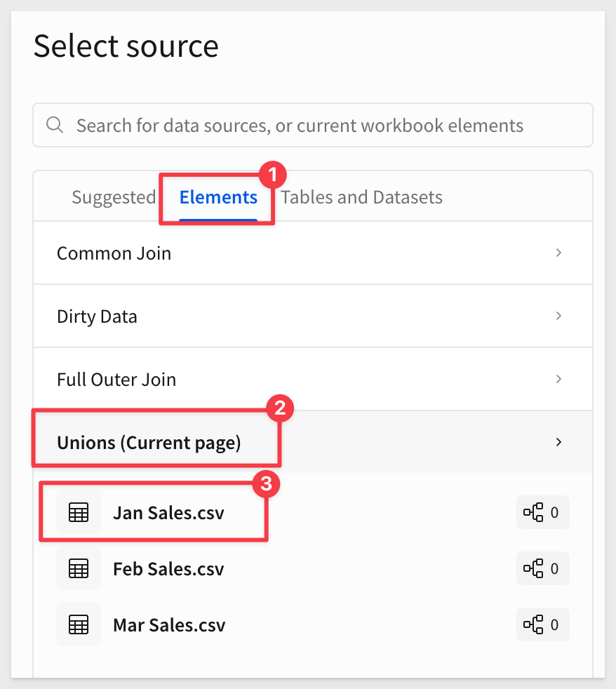
Task: Select the Mar Sales.csv table icon
Action: coord(79,624)
